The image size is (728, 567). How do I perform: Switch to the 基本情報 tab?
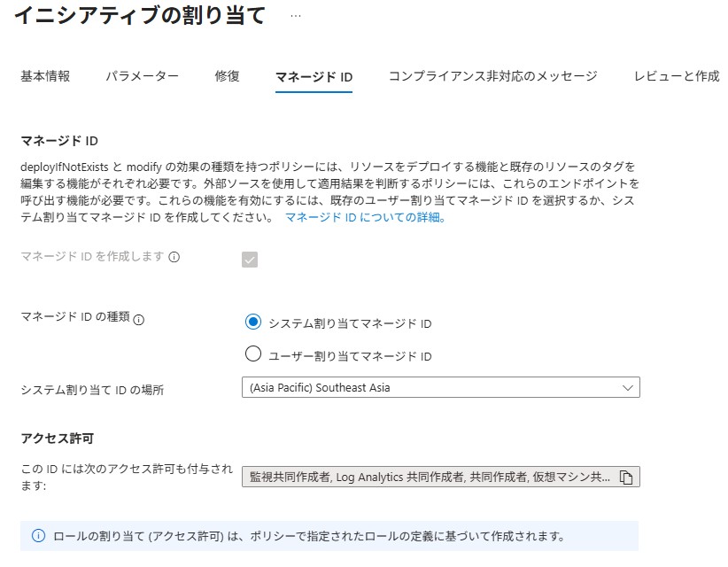(45, 76)
